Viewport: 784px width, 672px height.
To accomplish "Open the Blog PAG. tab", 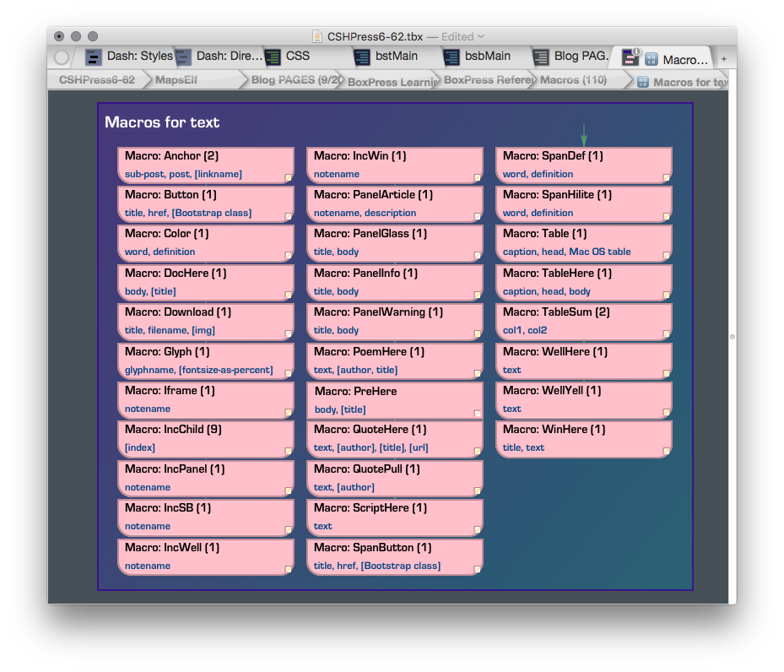I will (x=580, y=57).
